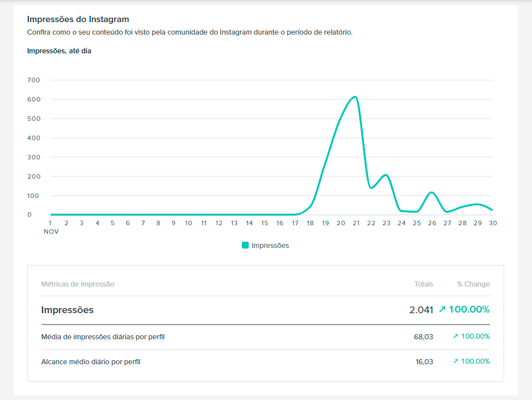Click the x-axis label 23

tap(387, 223)
